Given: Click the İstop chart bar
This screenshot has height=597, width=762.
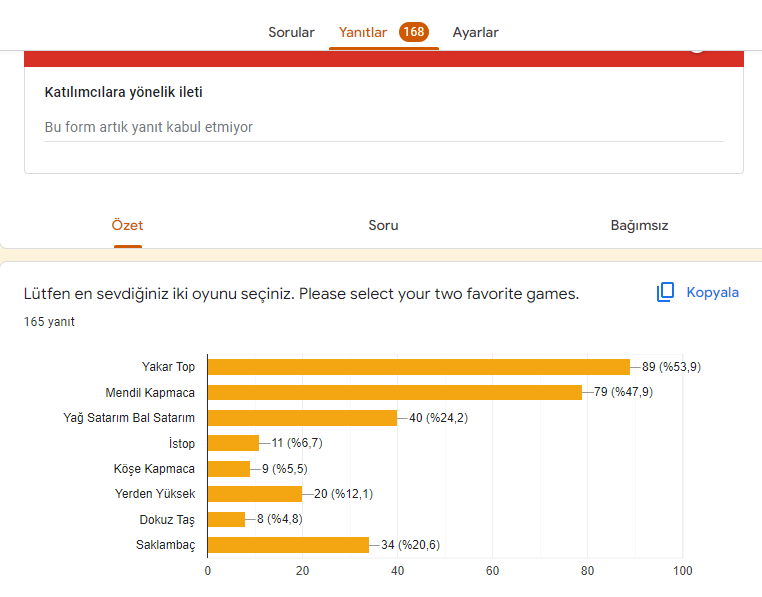Looking at the screenshot, I should tap(233, 443).
